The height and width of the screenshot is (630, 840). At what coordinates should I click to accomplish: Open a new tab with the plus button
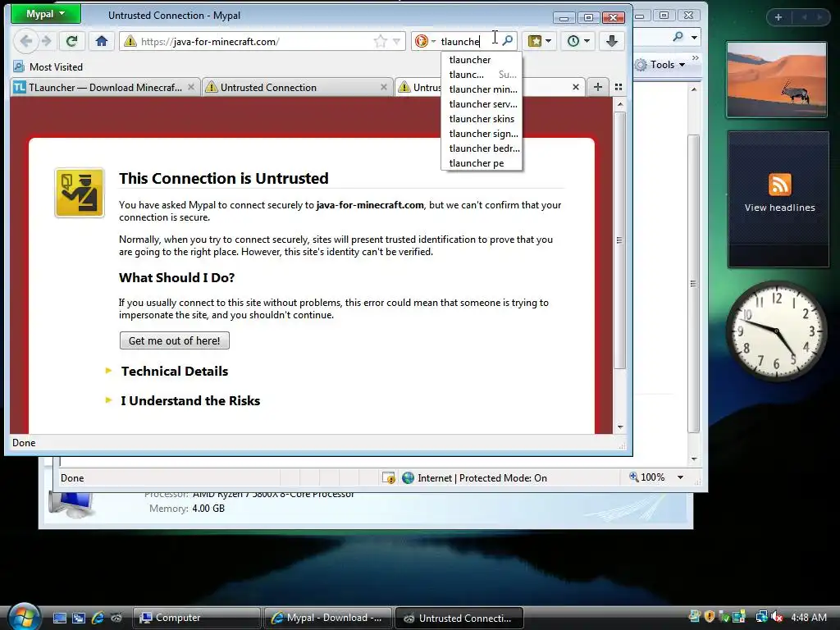coord(598,87)
